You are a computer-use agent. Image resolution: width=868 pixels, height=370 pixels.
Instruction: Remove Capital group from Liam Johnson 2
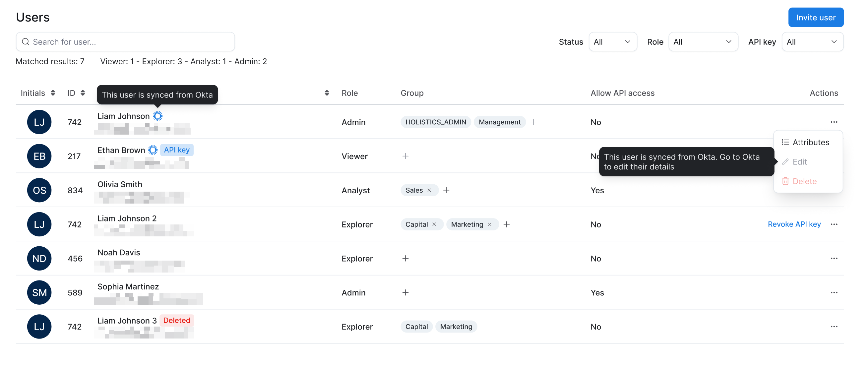click(x=434, y=224)
